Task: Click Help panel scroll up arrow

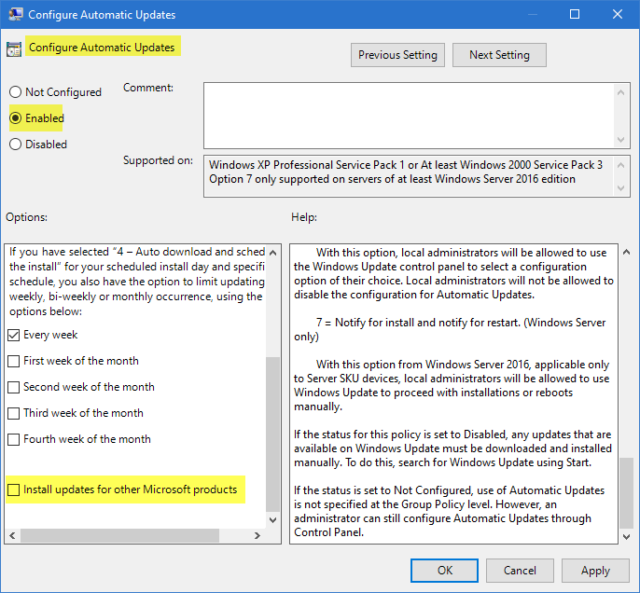Action: (626, 253)
